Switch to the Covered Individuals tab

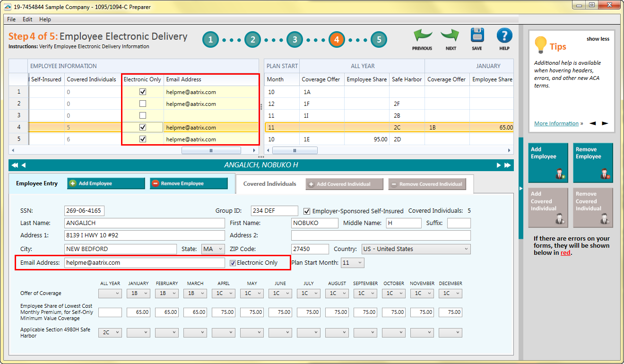point(269,184)
